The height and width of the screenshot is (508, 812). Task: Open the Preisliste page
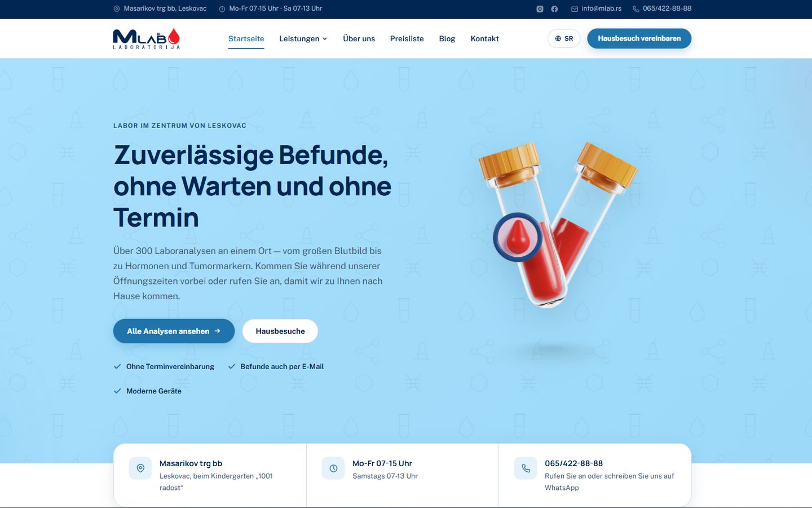coord(407,38)
